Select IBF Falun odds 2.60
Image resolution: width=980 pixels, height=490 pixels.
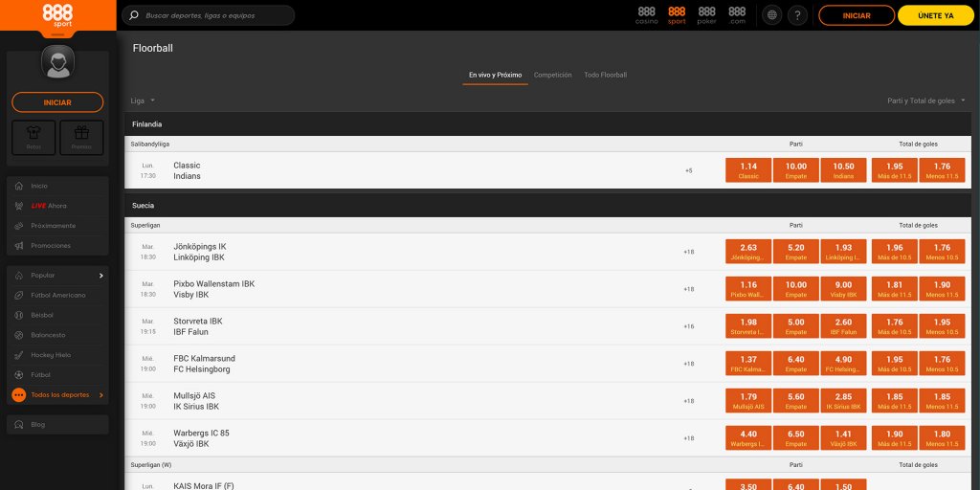843,326
